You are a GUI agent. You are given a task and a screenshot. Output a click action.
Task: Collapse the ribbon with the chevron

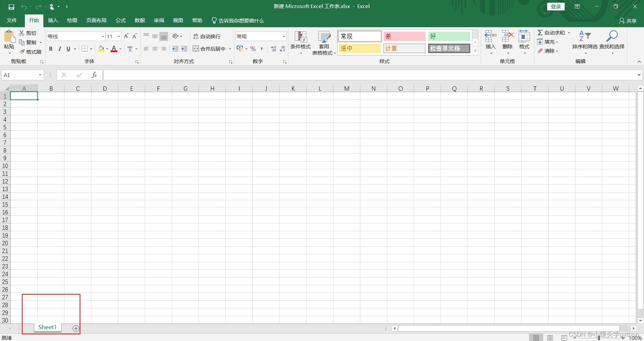coord(639,62)
